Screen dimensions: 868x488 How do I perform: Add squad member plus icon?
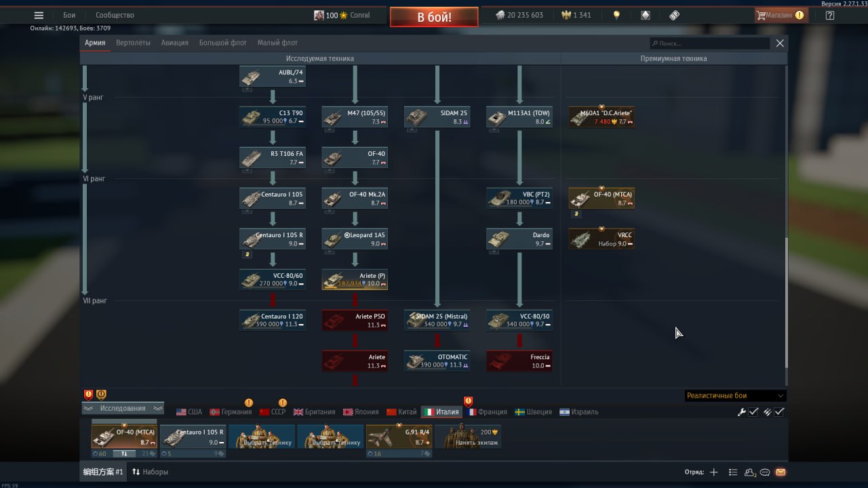(x=713, y=472)
